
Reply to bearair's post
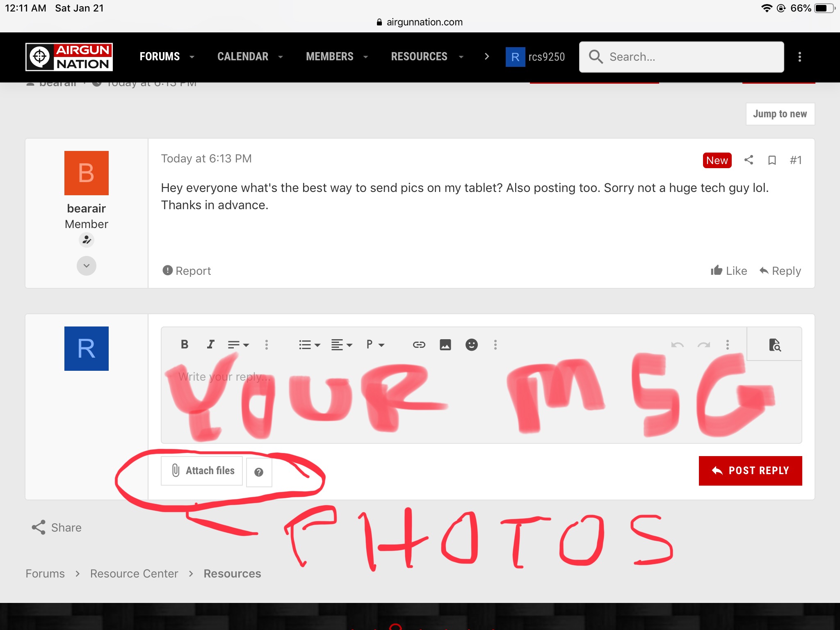tap(780, 271)
